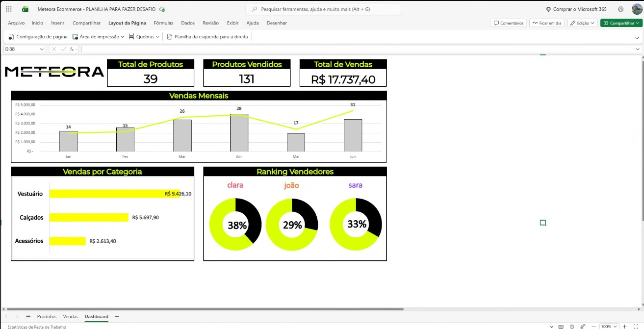Click the workbook title Meteora Ecommerce
Viewport: 644px width, 329px height.
pos(96,9)
